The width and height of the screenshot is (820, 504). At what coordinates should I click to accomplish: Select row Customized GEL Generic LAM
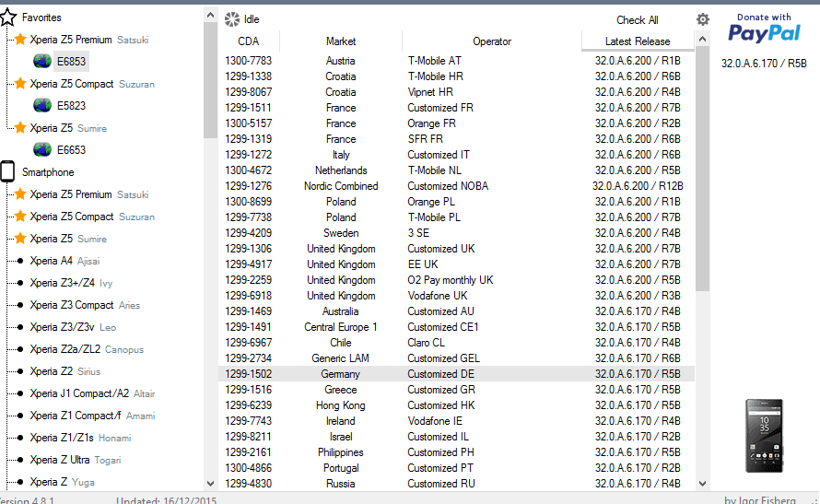click(456, 358)
